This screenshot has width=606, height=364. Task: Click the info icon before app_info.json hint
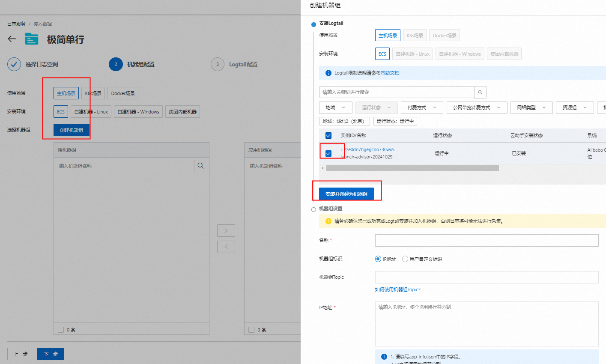point(384,356)
